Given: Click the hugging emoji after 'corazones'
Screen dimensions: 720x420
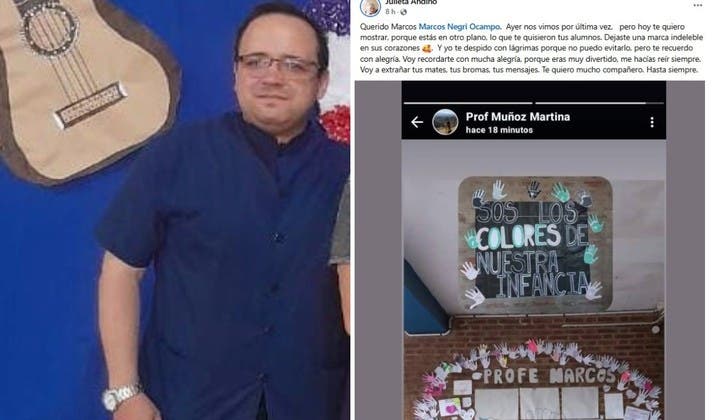Looking at the screenshot, I should coord(426,48).
